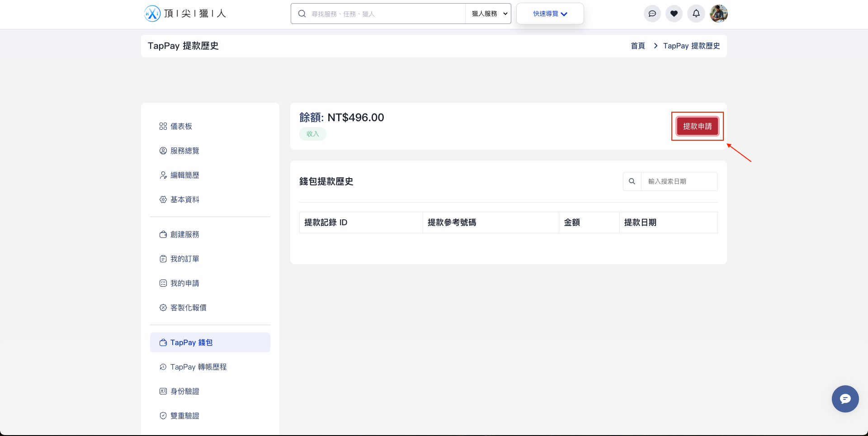Click the search icon in the top search bar

coord(302,14)
